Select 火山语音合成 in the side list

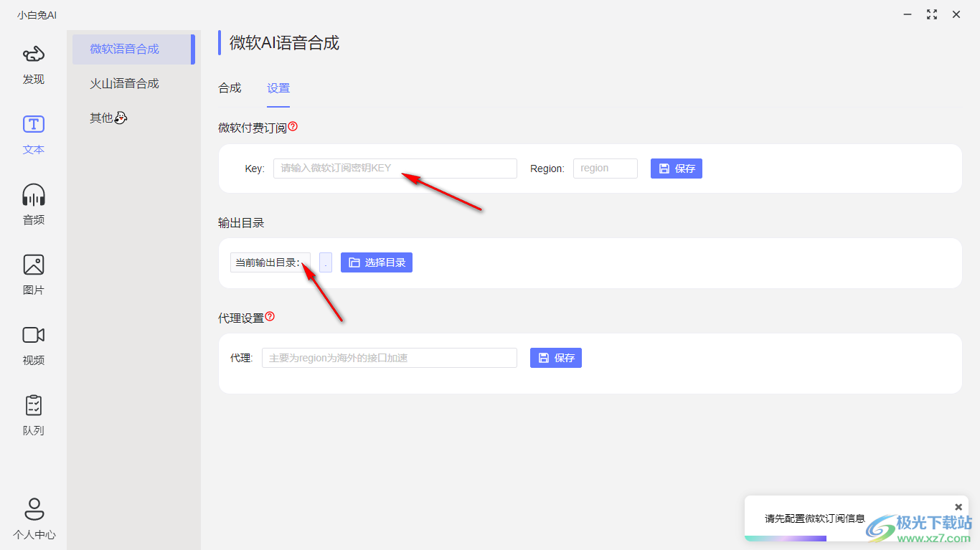133,84
